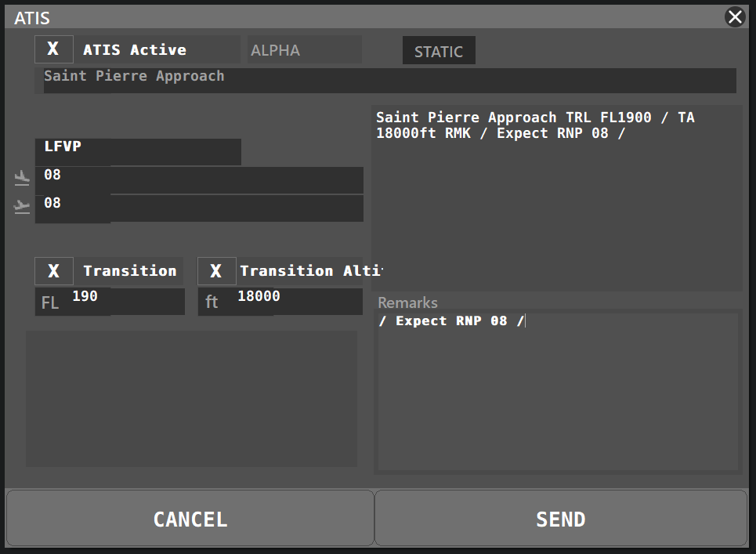Click the departure runway airplane icon
756x554 pixels.
pos(22,179)
